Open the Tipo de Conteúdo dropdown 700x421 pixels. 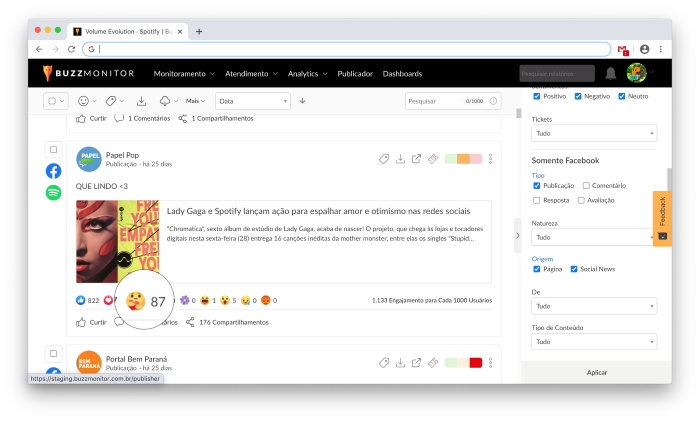pos(593,342)
